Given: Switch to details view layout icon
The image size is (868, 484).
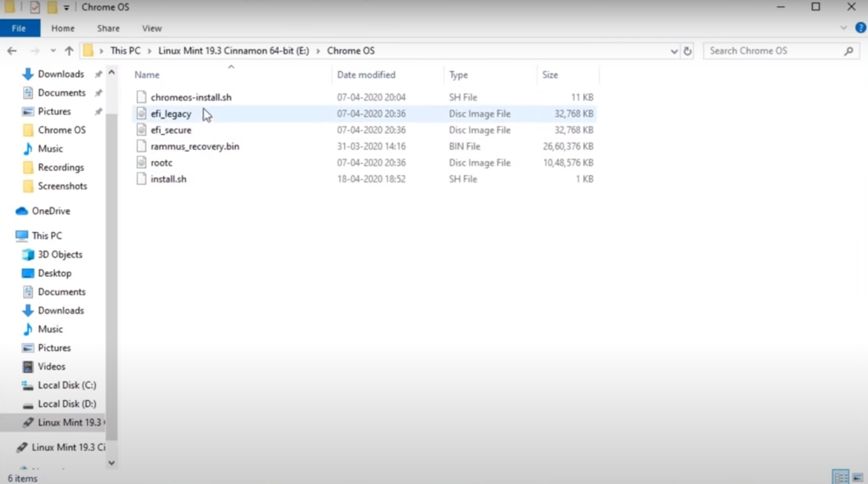Looking at the screenshot, I should pyautogui.click(x=841, y=478).
